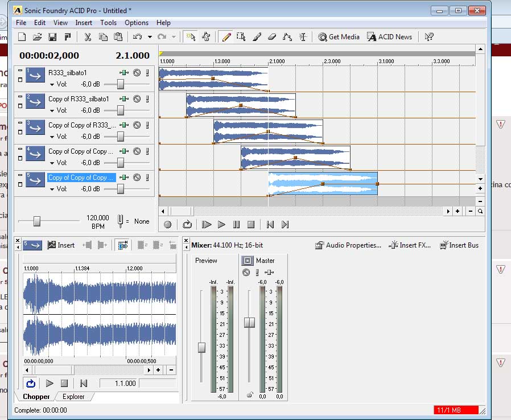Click Insert FX... in the Mixer
Screen dimensions: 511x420
click(410, 245)
